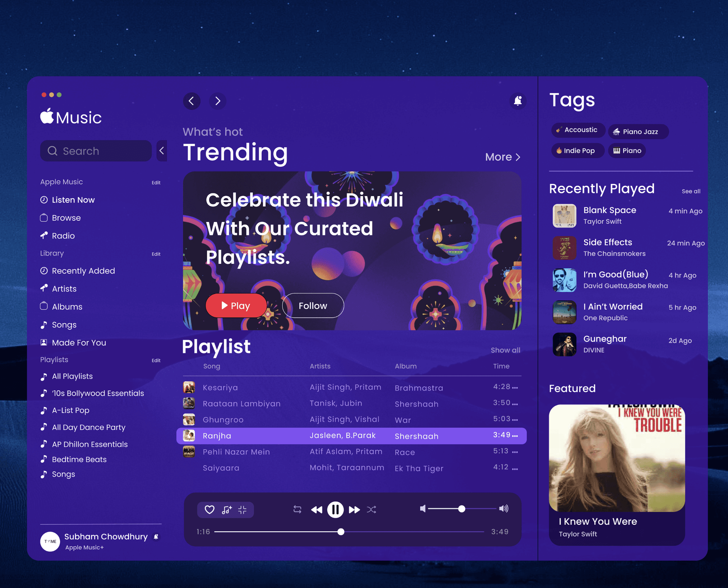Click the loud speaker volume icon
The width and height of the screenshot is (728, 588).
coord(504,509)
